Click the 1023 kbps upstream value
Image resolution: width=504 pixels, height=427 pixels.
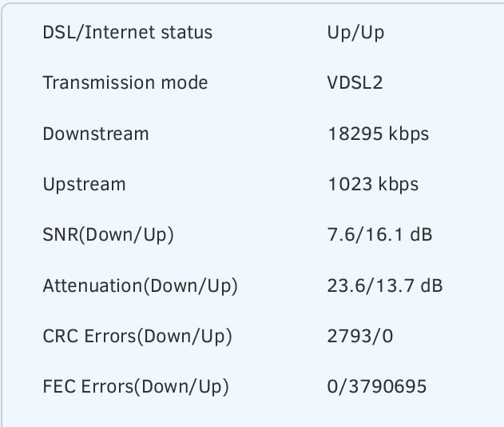373,185
